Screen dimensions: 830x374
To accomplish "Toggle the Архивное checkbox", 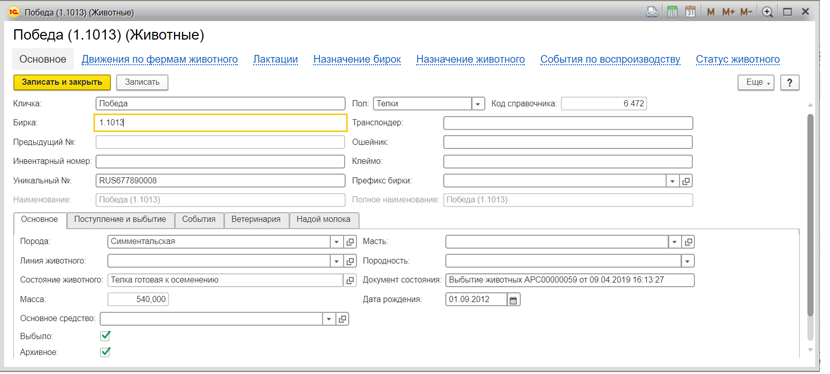I will pos(105,352).
